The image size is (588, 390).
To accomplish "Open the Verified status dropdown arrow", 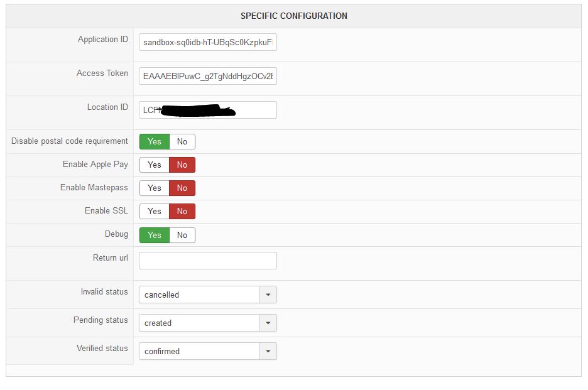I will tap(268, 351).
